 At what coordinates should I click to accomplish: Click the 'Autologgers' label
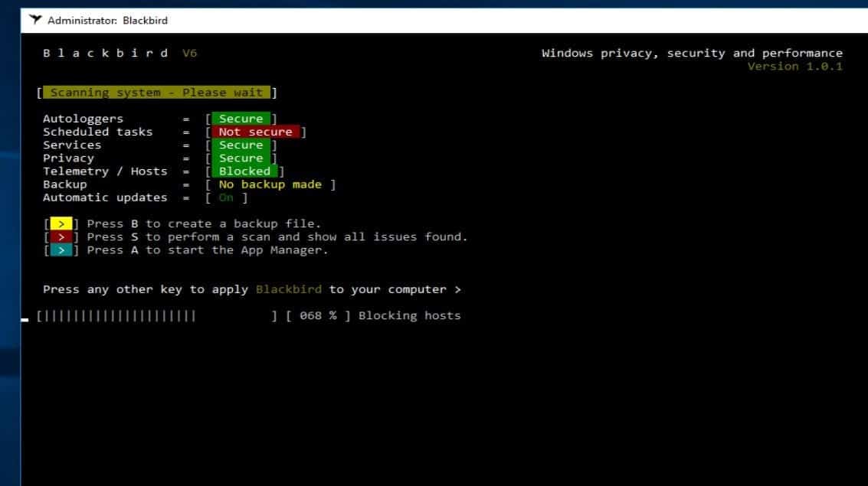(x=83, y=119)
